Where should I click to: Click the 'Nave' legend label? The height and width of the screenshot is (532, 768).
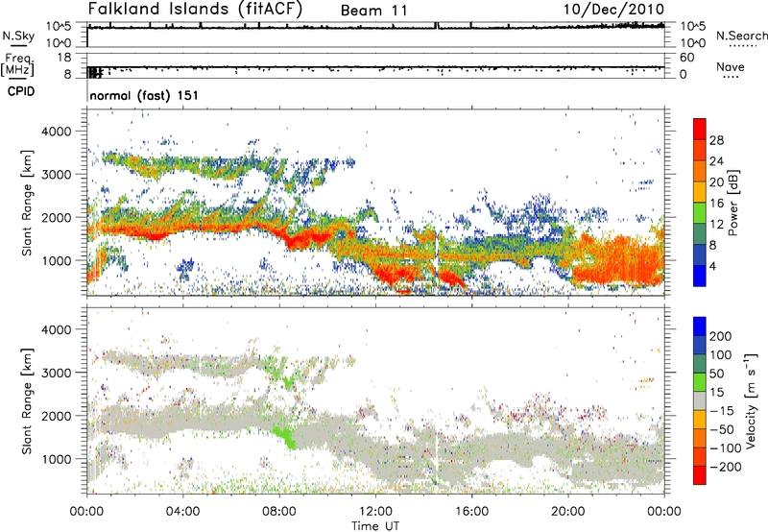[x=730, y=66]
